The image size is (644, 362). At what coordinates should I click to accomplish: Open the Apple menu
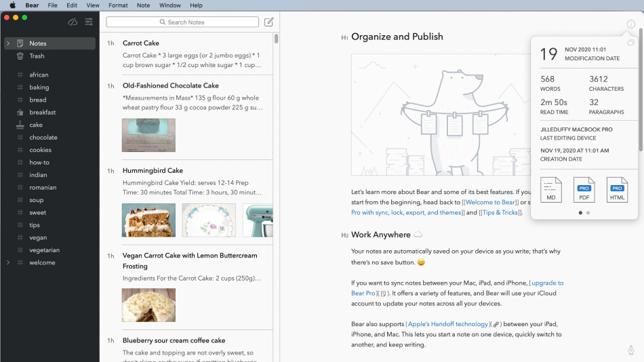pyautogui.click(x=12, y=5)
